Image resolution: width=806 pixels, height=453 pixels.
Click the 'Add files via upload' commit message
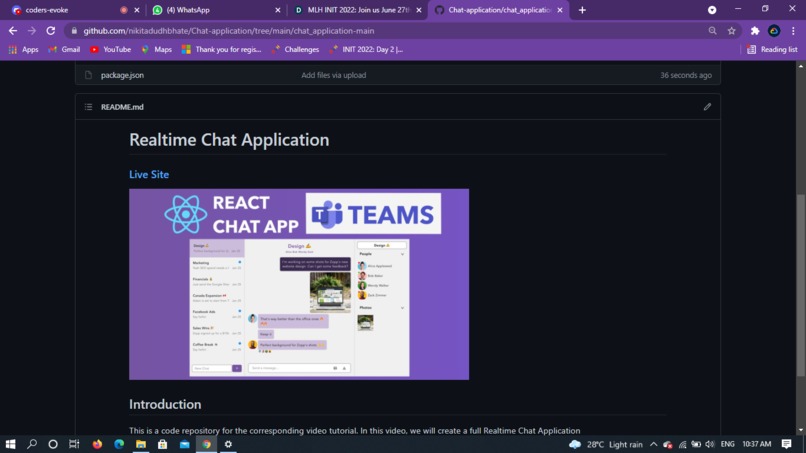coord(334,75)
